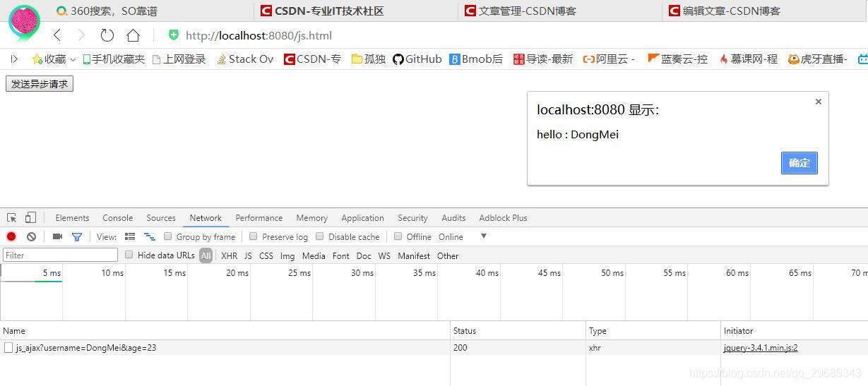
Task: Close the alert dialog with X
Action: [819, 102]
